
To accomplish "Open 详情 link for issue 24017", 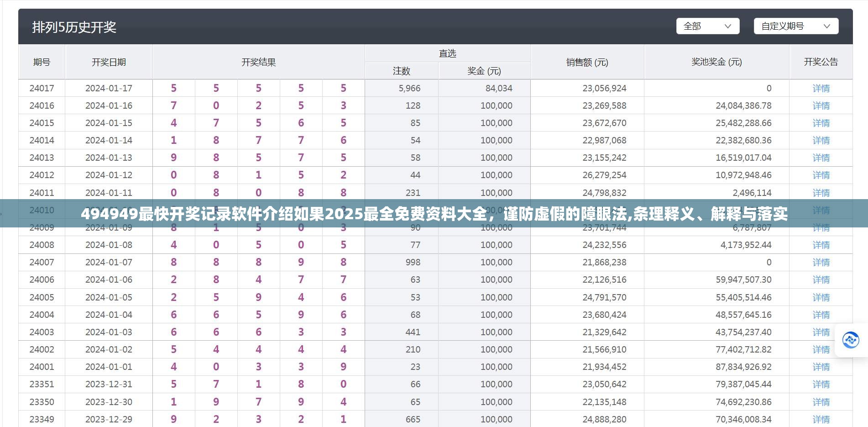I will tap(821, 88).
